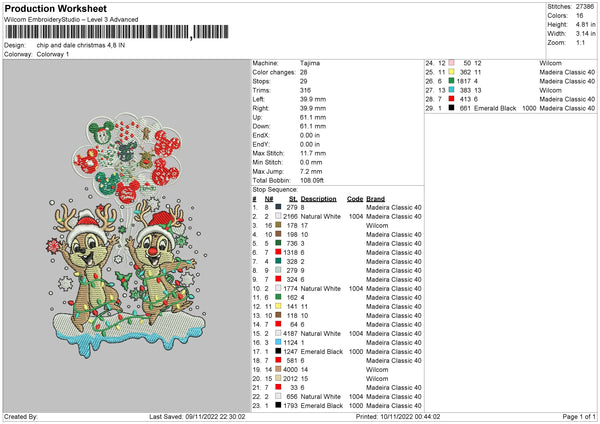This screenshot has height=424, width=600.
Task: Click the Zoom value '1:1'
Action: tap(580, 42)
